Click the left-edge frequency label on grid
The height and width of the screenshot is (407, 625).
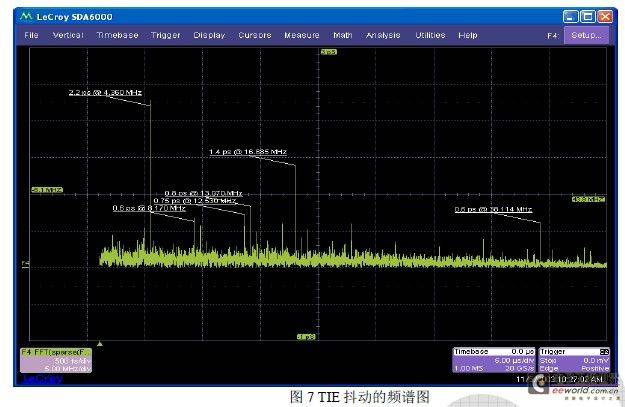point(47,190)
